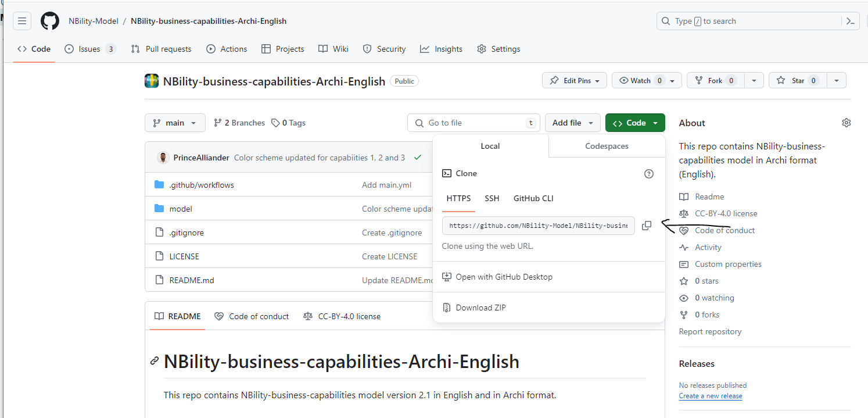This screenshot has height=418, width=868.
Task: Click the green verified commit checkmark
Action: (417, 157)
